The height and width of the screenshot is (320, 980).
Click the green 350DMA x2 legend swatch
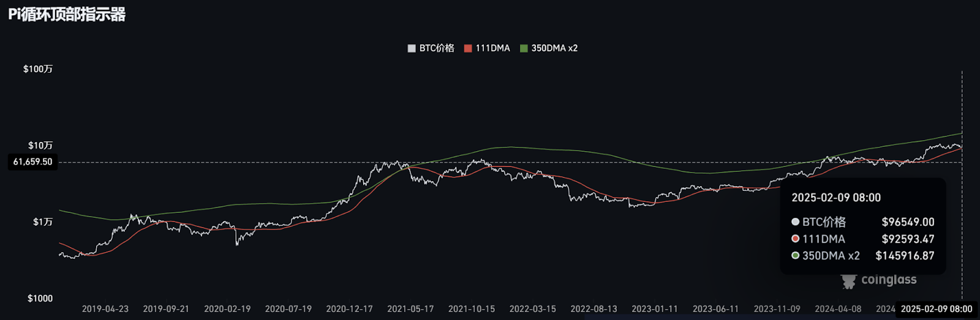click(x=524, y=48)
